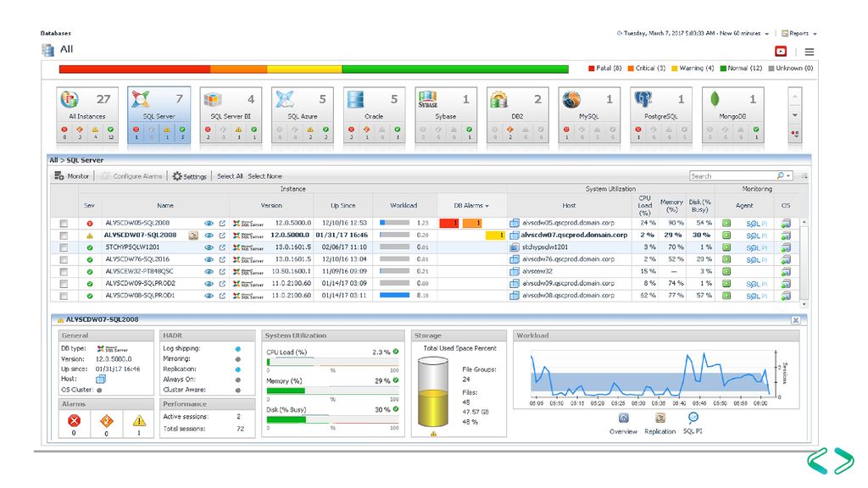
Task: Open the red video player icon
Action: pos(781,52)
